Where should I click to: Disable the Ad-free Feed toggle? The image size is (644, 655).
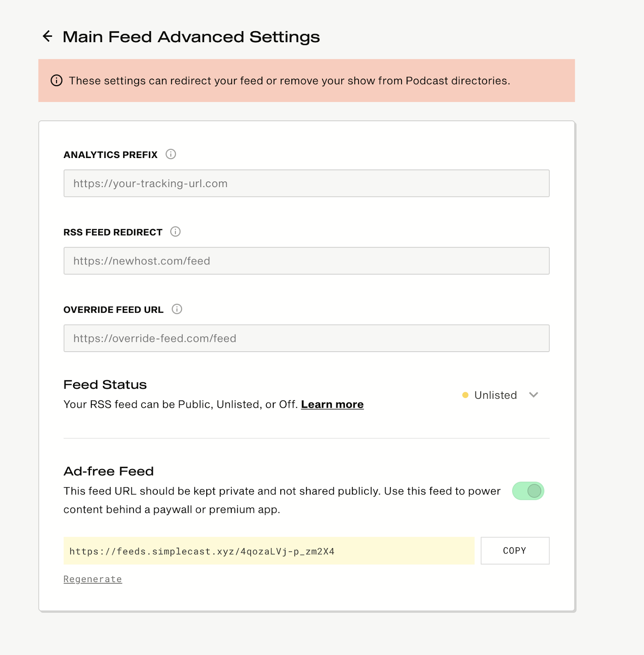click(x=528, y=491)
